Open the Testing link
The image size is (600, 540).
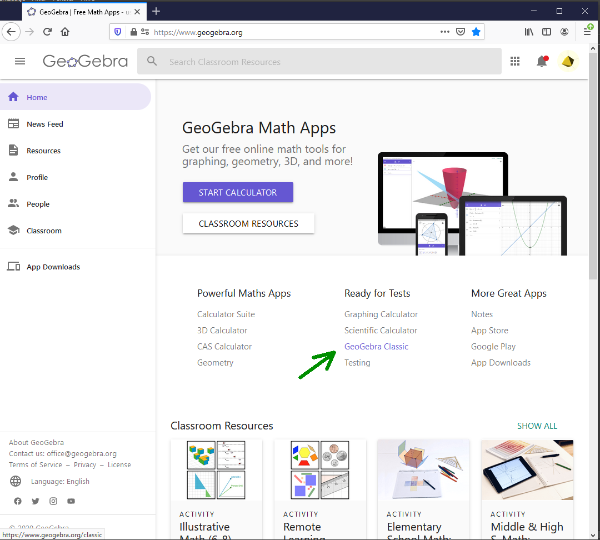coord(357,362)
